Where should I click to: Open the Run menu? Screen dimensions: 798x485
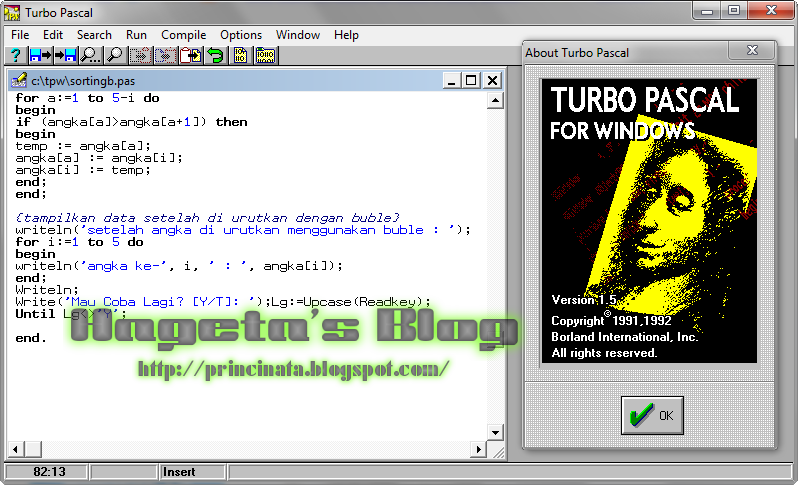pos(136,35)
